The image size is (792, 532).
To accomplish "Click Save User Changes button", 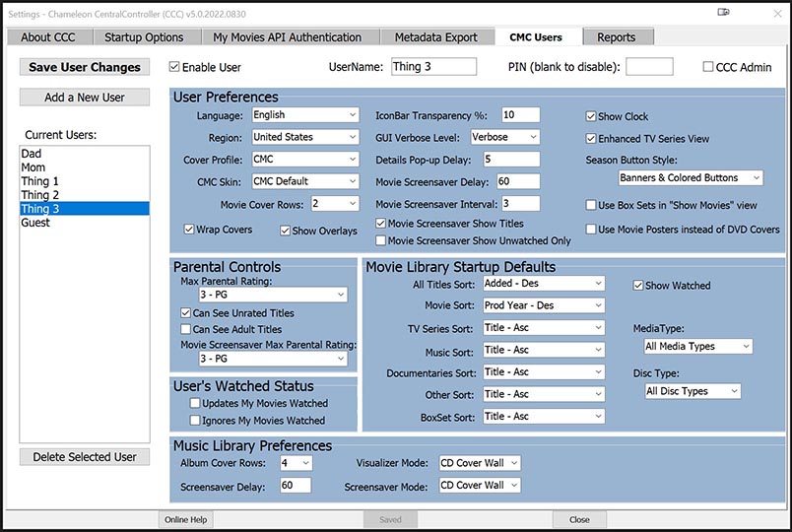I will point(85,67).
